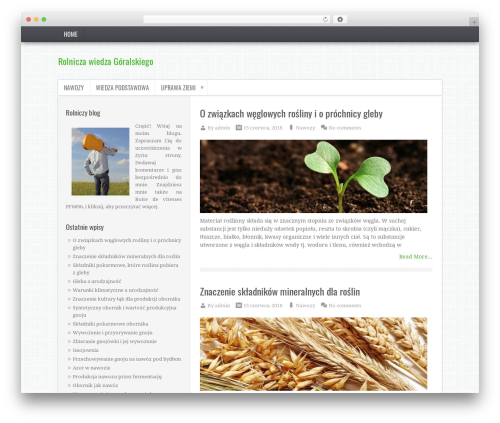Image resolution: width=500 pixels, height=423 pixels.
Task: Open sidebar post Syntetyczny obornik i wartość
Action: 124,311
